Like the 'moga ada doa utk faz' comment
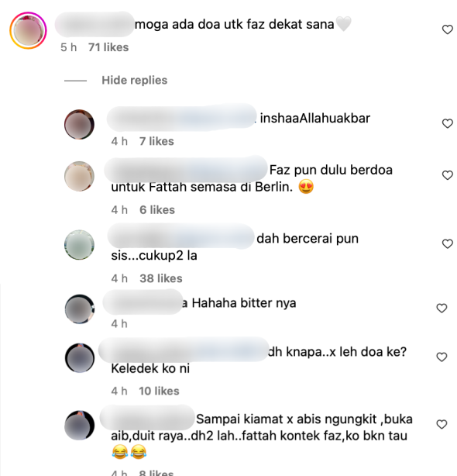This screenshot has width=457, height=476. click(x=447, y=29)
